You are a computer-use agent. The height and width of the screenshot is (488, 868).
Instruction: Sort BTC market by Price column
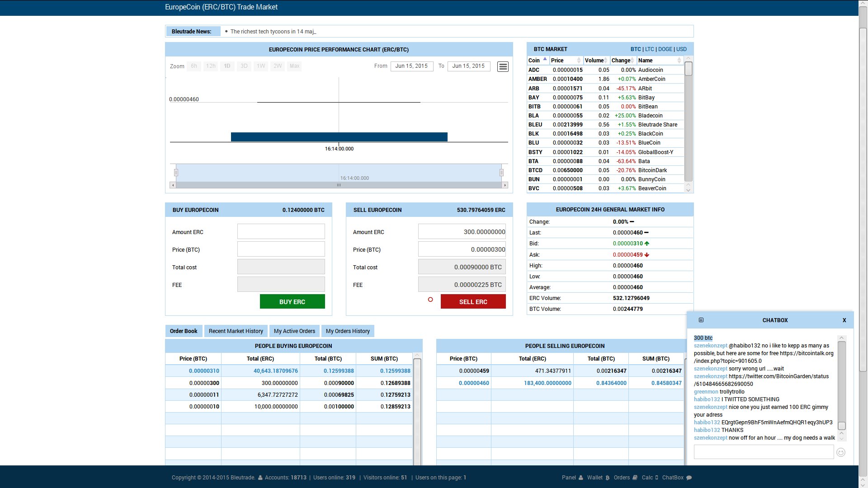click(566, 61)
